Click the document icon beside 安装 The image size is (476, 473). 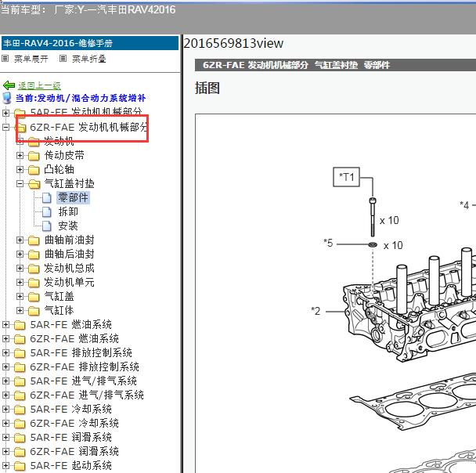pos(46,226)
